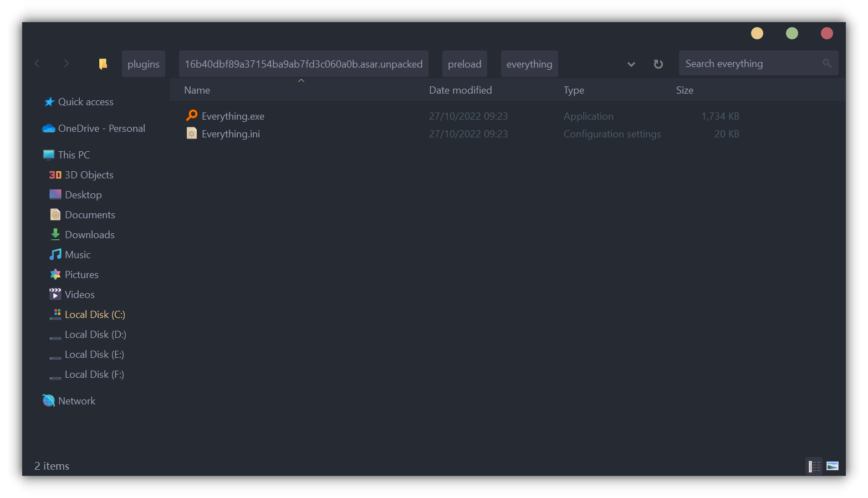Image resolution: width=868 pixels, height=498 pixels.
Task: Open Quick access in sidebar
Action: 86,102
